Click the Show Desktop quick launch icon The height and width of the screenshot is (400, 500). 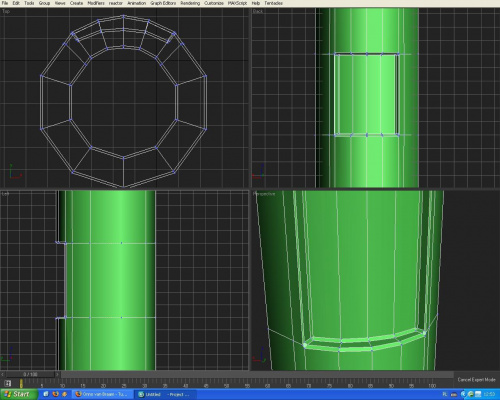point(46,394)
